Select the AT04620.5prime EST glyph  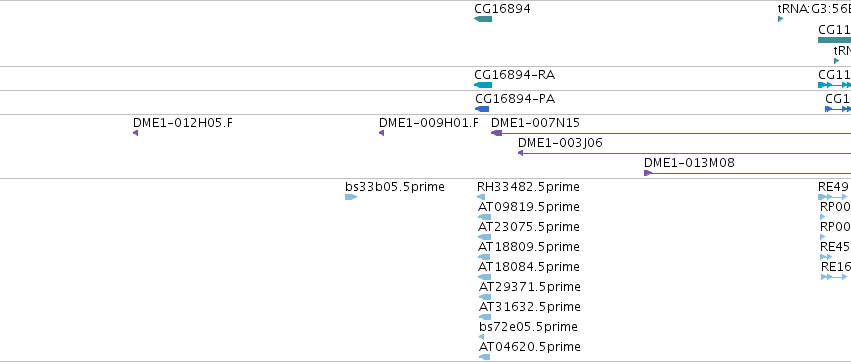[485, 357]
